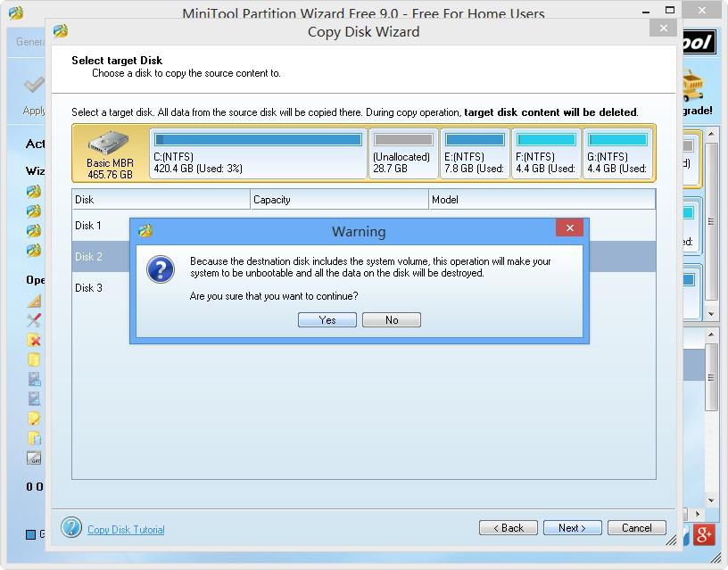Click the Next button in the wizard
The height and width of the screenshot is (570, 728).
[573, 528]
